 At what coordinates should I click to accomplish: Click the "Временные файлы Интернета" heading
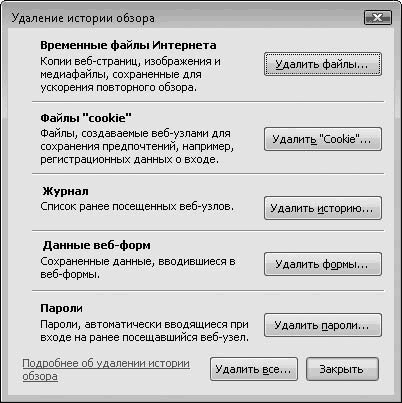tap(128, 45)
